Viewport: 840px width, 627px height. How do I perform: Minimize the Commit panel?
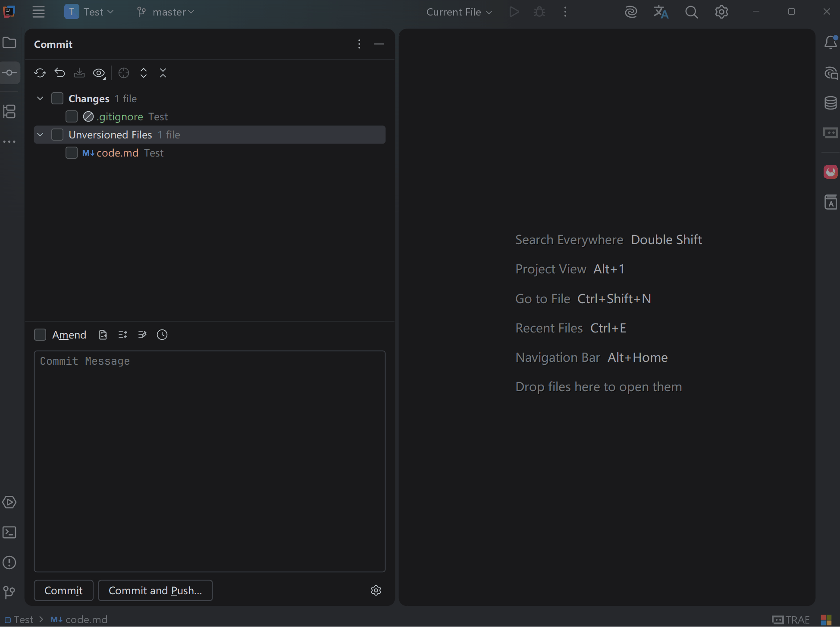tap(379, 44)
